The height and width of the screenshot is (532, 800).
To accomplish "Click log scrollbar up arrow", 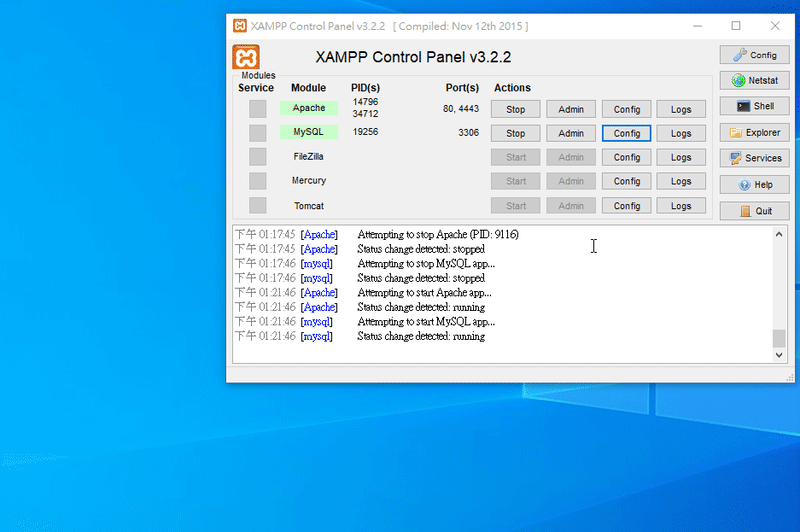I will [779, 234].
